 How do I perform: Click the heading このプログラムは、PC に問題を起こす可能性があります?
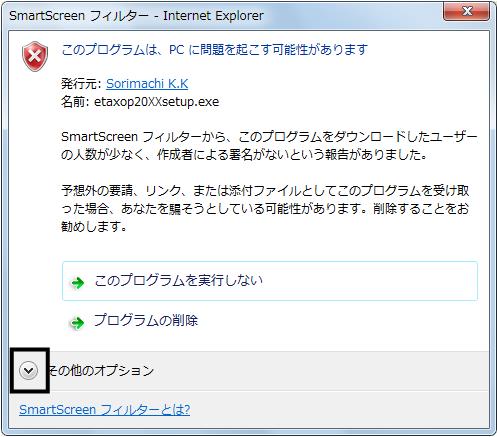(x=215, y=50)
